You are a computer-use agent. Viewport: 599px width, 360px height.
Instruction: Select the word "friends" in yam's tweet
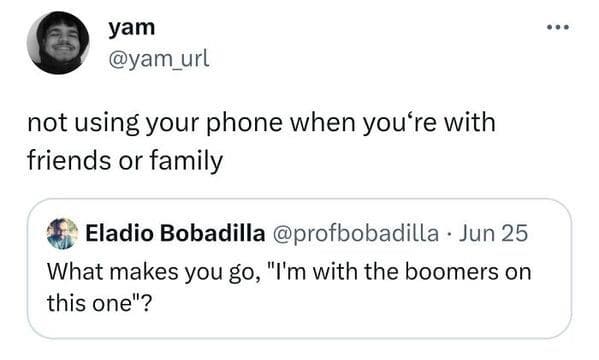(70, 160)
